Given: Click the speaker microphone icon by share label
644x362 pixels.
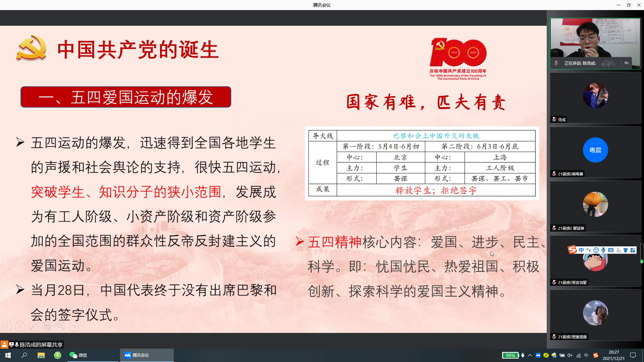Looking at the screenshot, I should tap(17, 345).
